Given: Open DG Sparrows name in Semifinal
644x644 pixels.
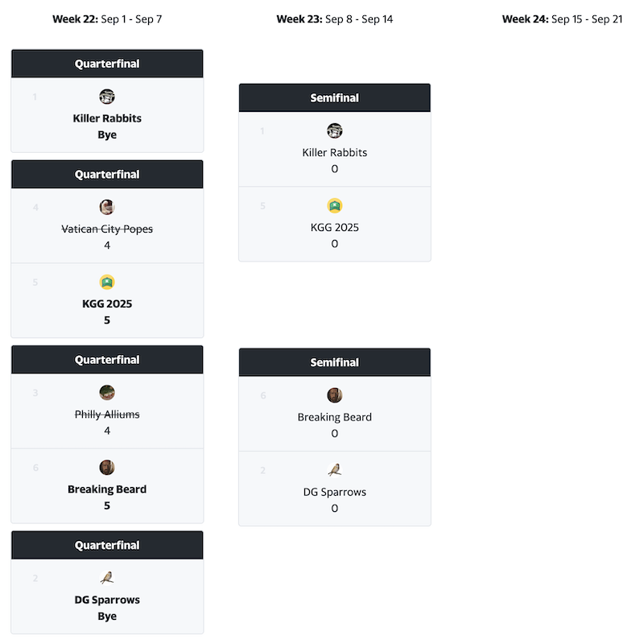Looking at the screenshot, I should coord(334,492).
